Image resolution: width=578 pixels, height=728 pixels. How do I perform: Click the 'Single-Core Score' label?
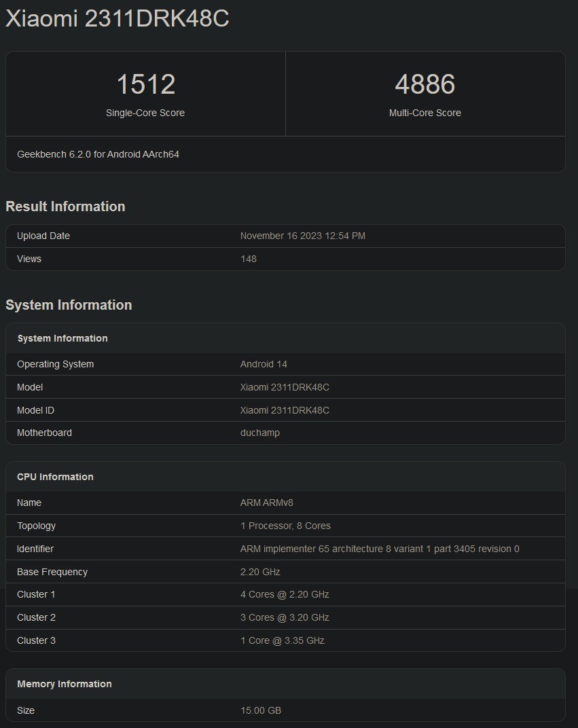pyautogui.click(x=145, y=113)
